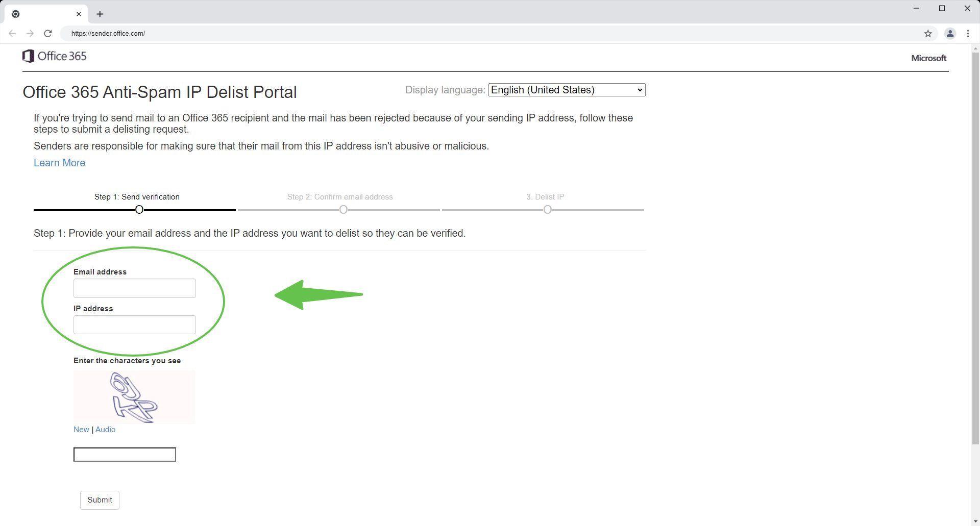Click the browser forward arrow
This screenshot has width=980, height=526.
tap(30, 34)
